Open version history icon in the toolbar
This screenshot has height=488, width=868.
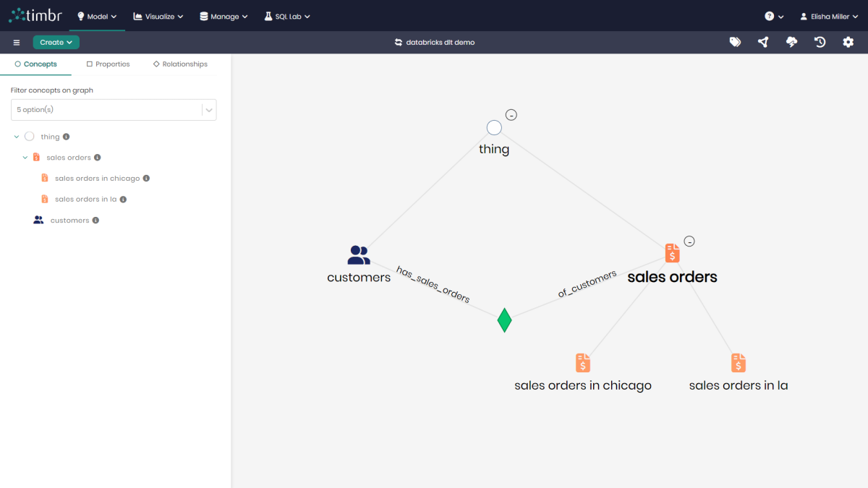click(x=820, y=42)
